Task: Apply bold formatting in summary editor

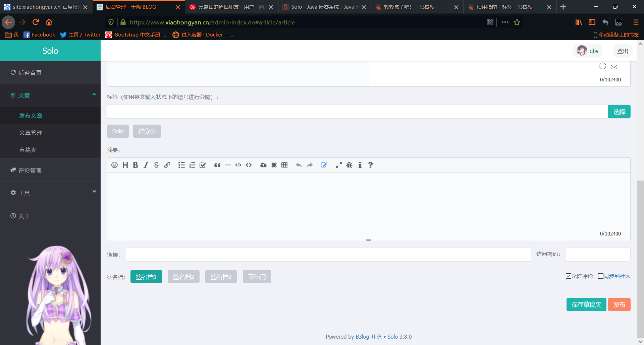Action: (x=136, y=165)
